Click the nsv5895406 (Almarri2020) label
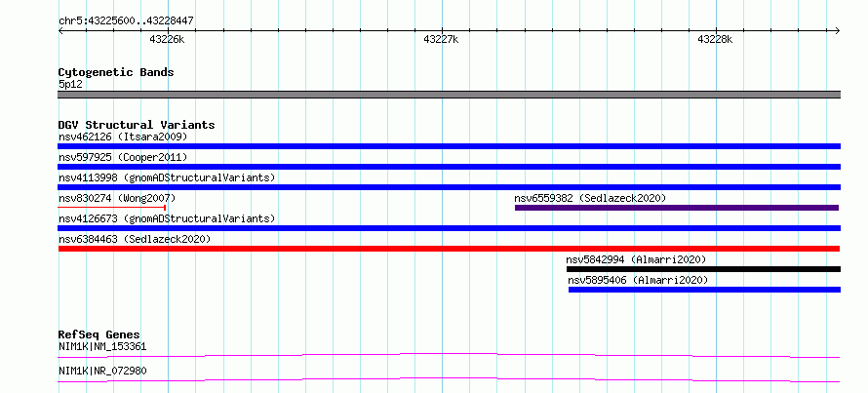The height and width of the screenshot is (393, 868). click(x=638, y=280)
